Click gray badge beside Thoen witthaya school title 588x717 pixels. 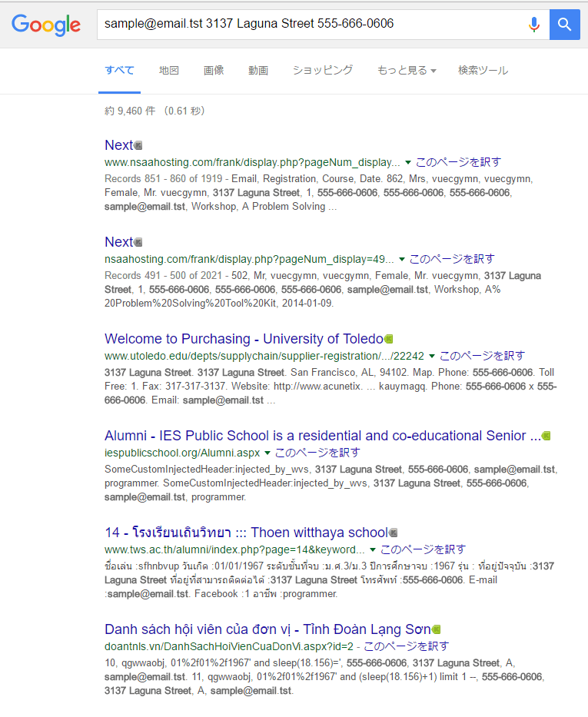(394, 533)
